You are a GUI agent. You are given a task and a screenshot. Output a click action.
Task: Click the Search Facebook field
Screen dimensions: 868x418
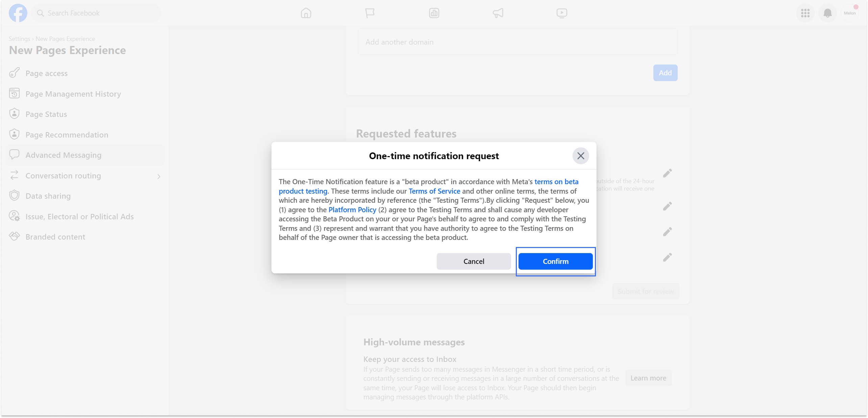point(96,13)
